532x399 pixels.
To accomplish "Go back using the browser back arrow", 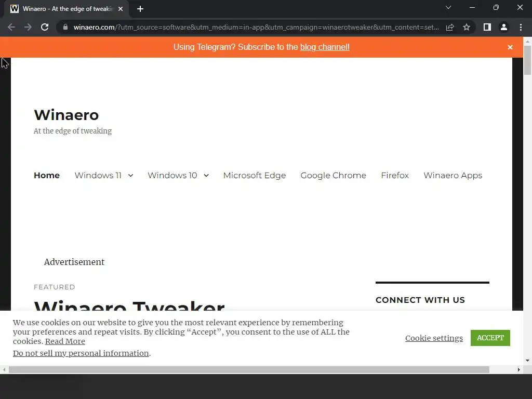I will pyautogui.click(x=11, y=27).
